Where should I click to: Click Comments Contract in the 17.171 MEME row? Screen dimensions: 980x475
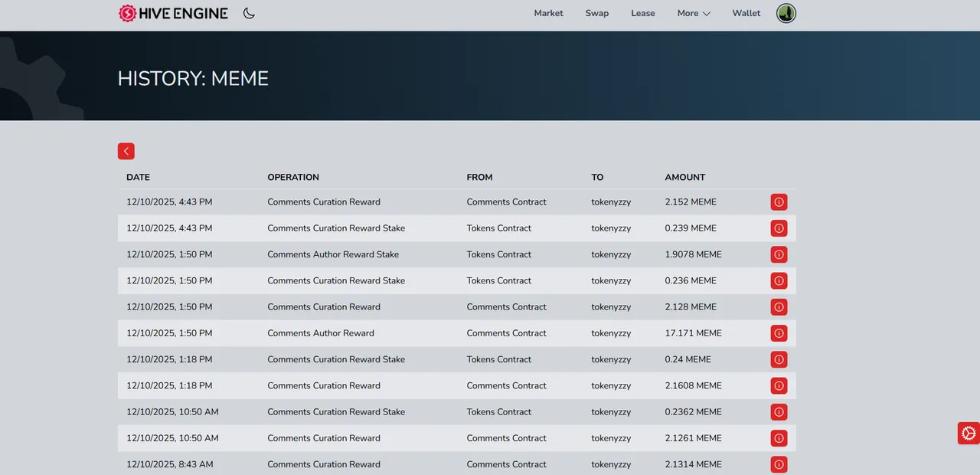(x=507, y=333)
